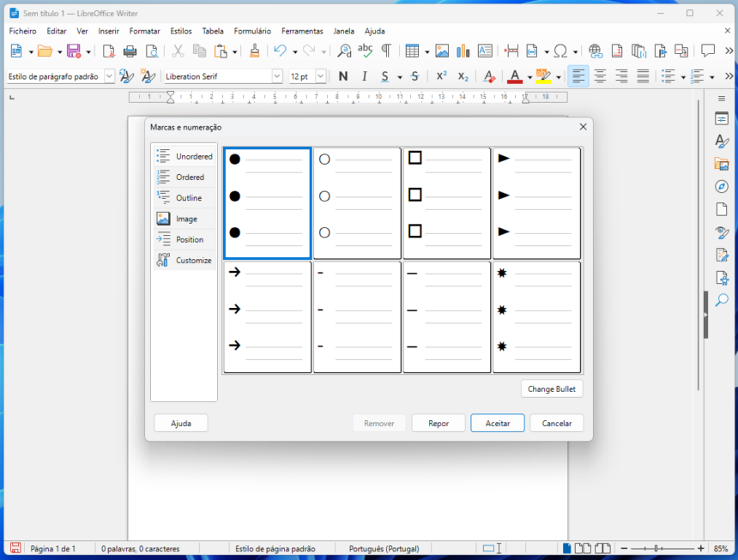
Task: Open Find and Replace icon
Action: 344,51
